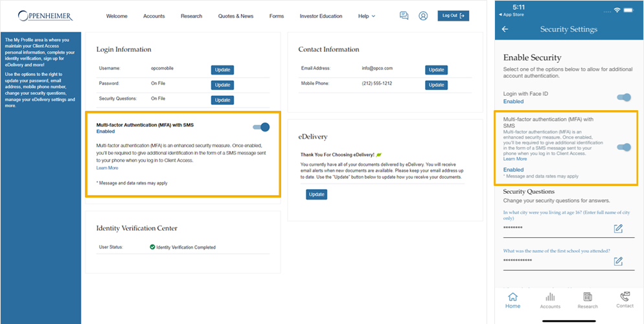644x324 pixels.
Task: Select the city security answer field
Action: [x=569, y=229]
